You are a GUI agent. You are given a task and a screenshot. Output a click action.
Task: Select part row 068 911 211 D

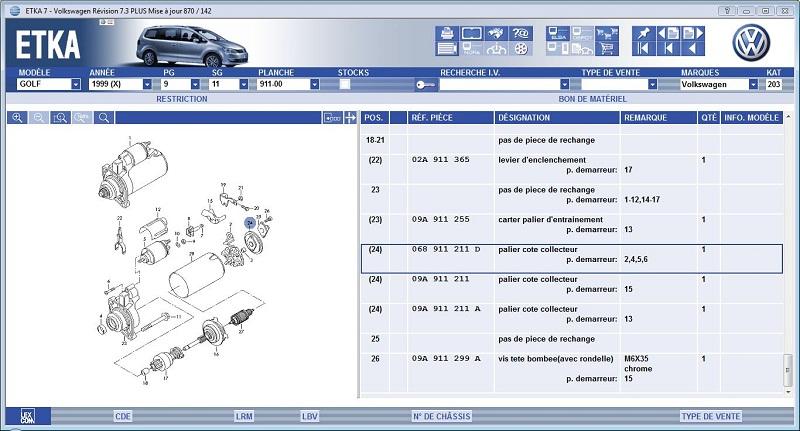click(x=571, y=259)
